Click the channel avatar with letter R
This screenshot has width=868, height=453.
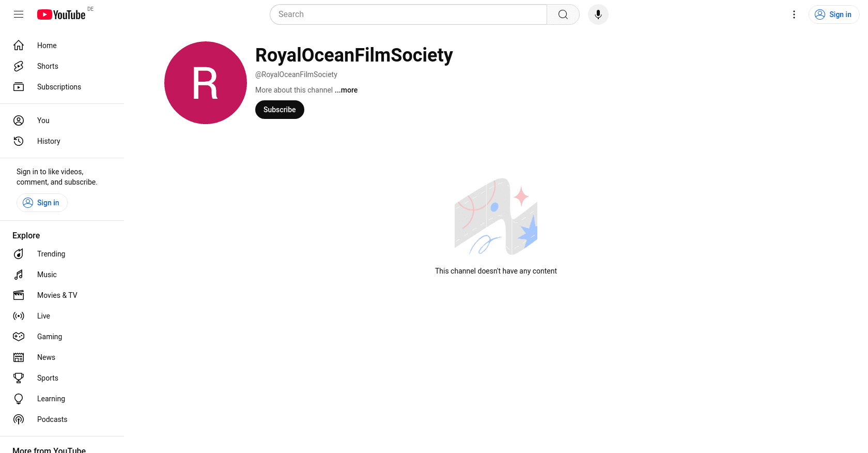click(206, 83)
